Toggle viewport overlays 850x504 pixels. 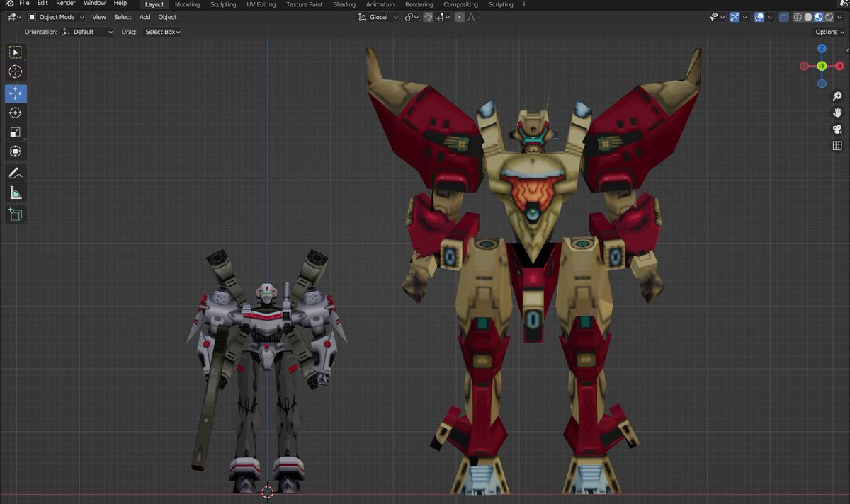[759, 17]
